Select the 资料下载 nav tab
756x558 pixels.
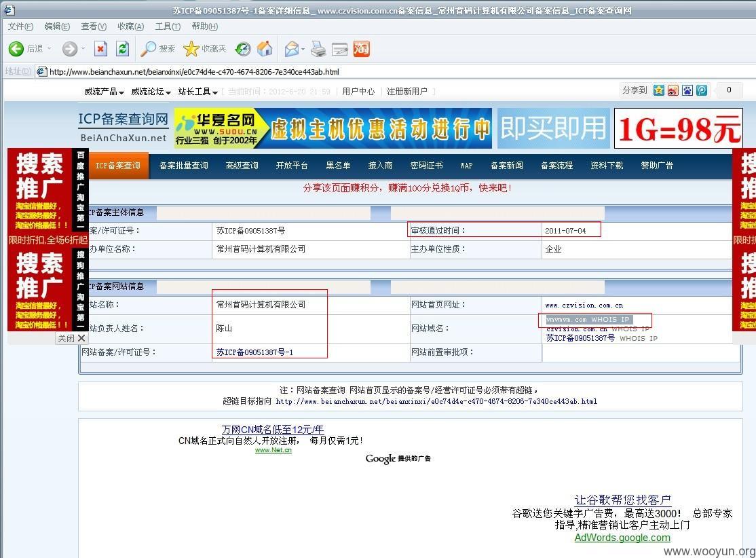pos(607,166)
